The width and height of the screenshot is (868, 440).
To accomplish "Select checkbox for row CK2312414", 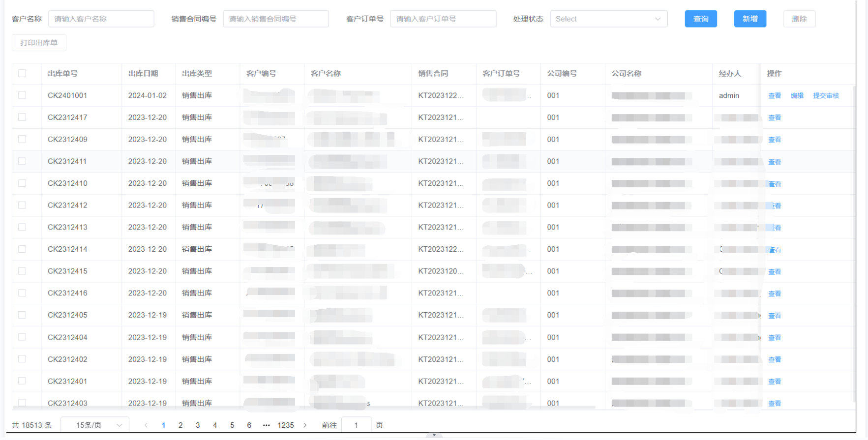I will (22, 249).
